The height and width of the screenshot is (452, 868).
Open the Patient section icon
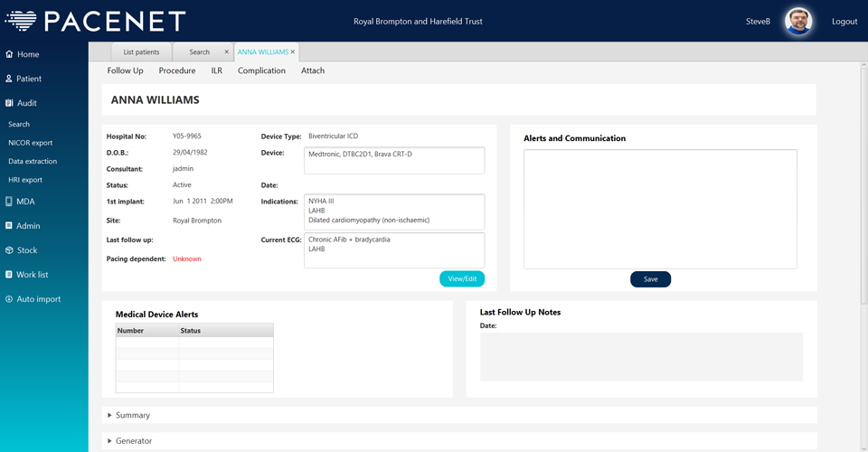click(9, 79)
